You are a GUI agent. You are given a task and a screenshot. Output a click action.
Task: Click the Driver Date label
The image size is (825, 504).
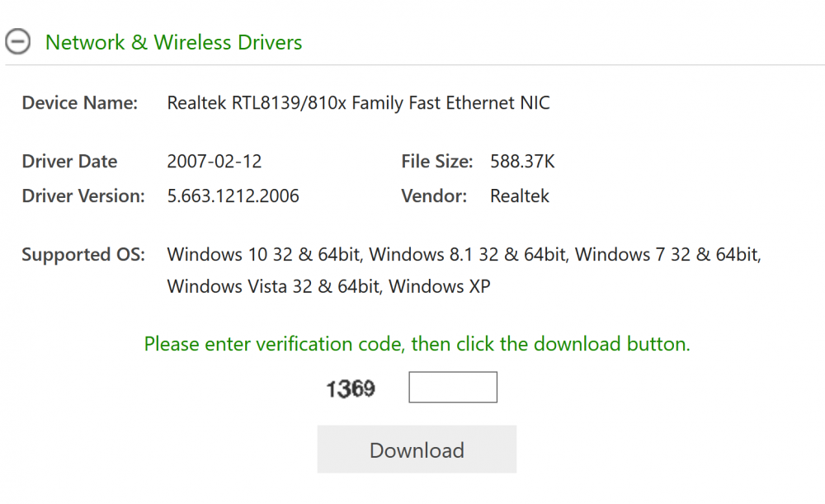click(69, 162)
